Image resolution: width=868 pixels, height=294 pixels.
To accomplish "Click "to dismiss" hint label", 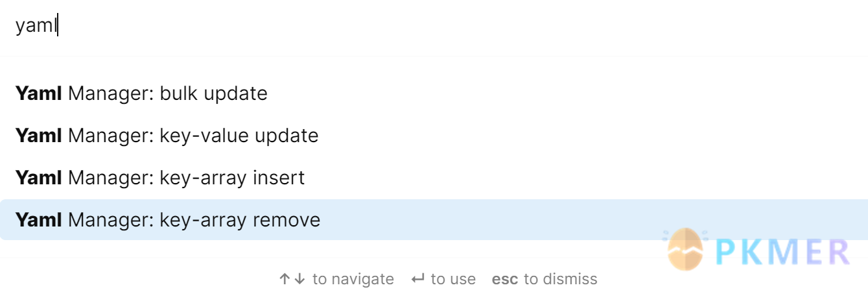I will pos(561,279).
